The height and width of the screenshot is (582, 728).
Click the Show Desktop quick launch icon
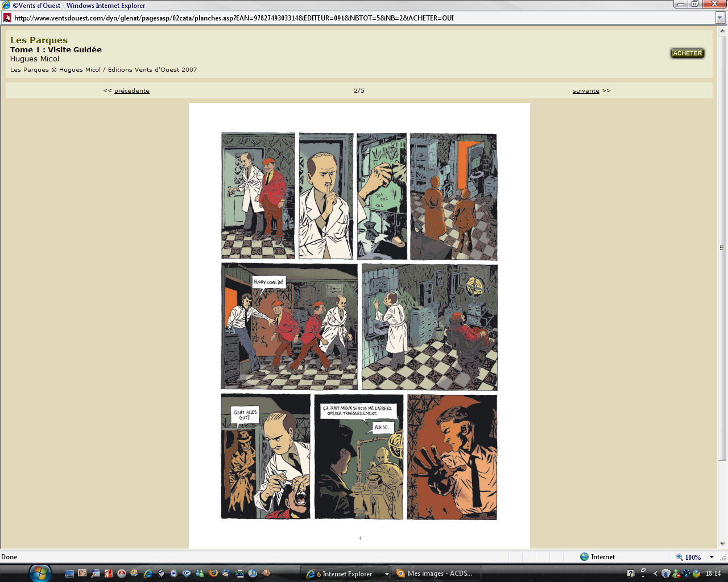69,573
